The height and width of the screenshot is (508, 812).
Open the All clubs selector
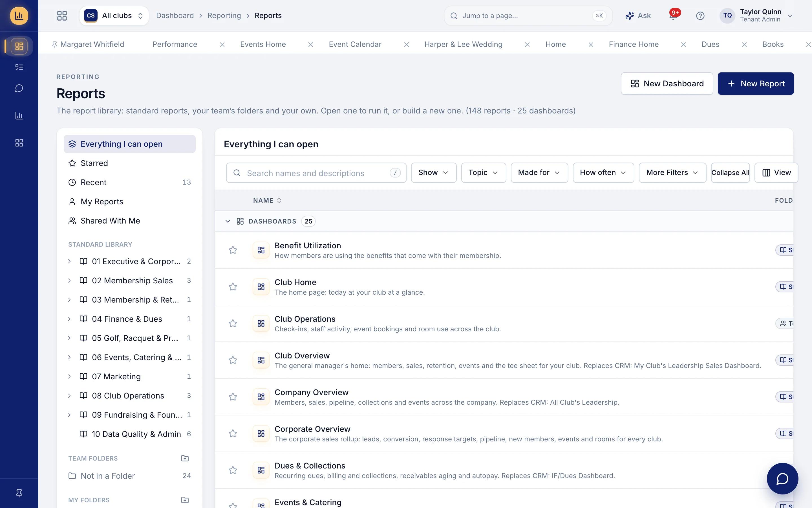tap(114, 16)
